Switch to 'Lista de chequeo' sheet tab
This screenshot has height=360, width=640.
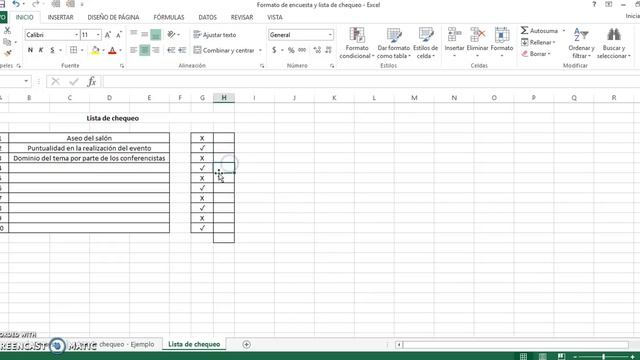pyautogui.click(x=194, y=344)
